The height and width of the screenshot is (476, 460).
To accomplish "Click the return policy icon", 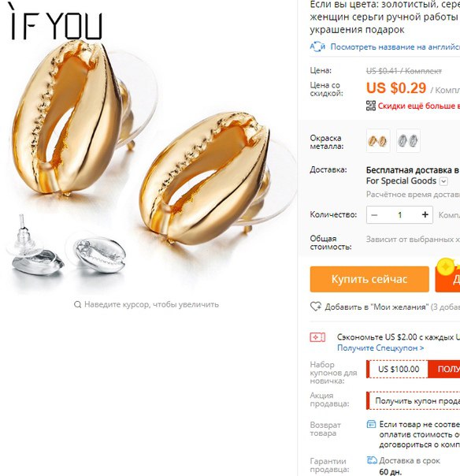I will [372, 424].
